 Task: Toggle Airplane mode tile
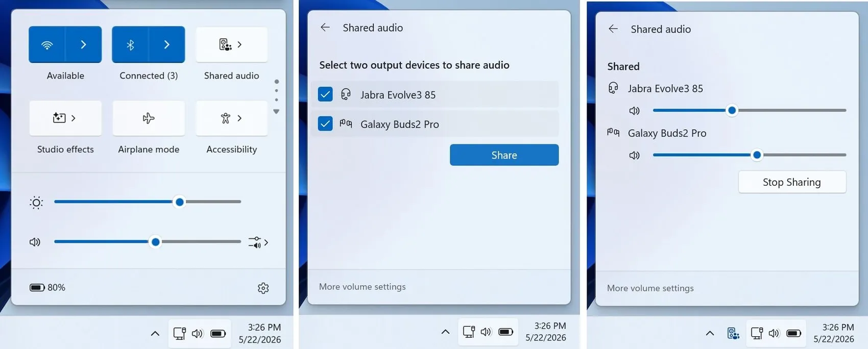coord(149,118)
